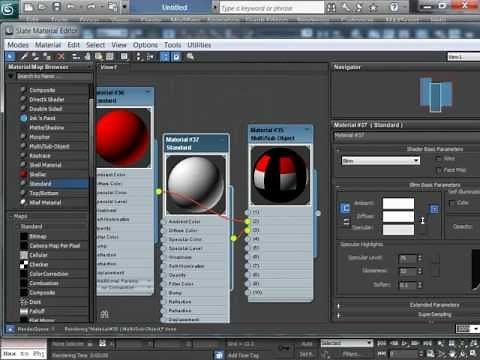The height and width of the screenshot is (360, 480).
Task: Select Multi/Sub-Object in material list
Action: pos(49,146)
